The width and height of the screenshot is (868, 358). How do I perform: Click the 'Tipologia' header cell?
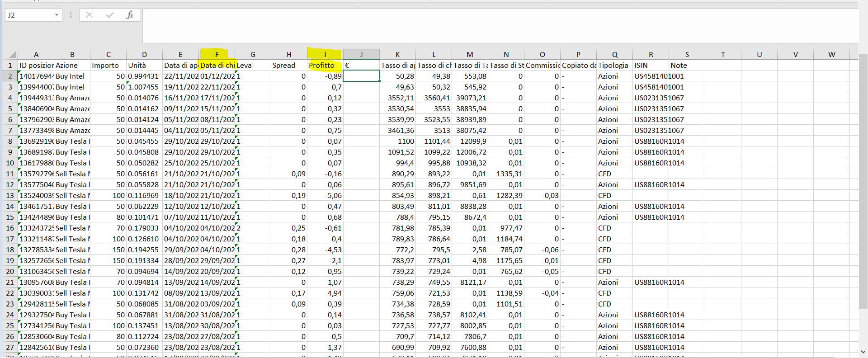(x=615, y=65)
